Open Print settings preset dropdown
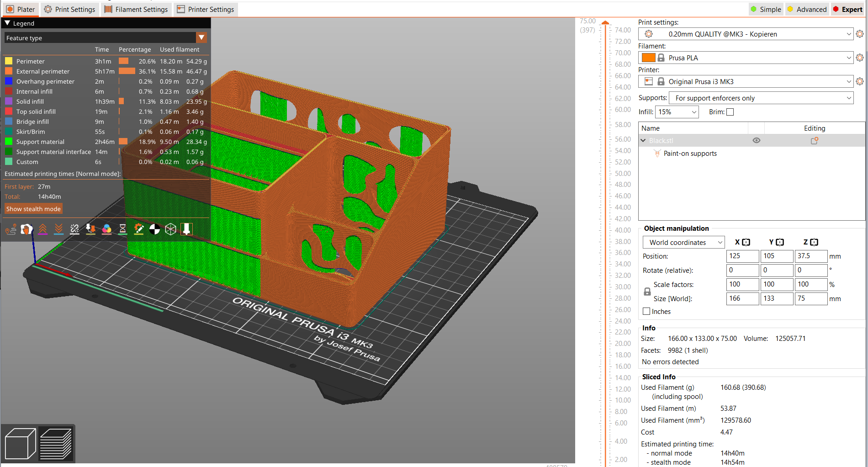The height and width of the screenshot is (467, 868). point(746,34)
